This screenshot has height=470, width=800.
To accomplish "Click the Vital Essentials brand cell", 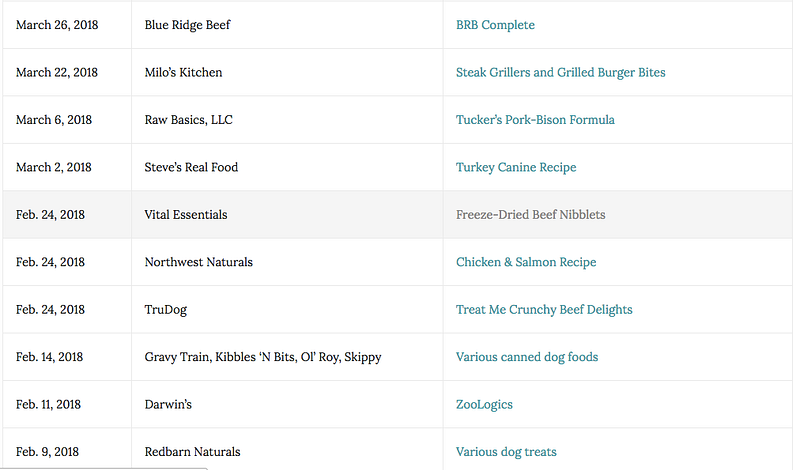I will coord(186,215).
